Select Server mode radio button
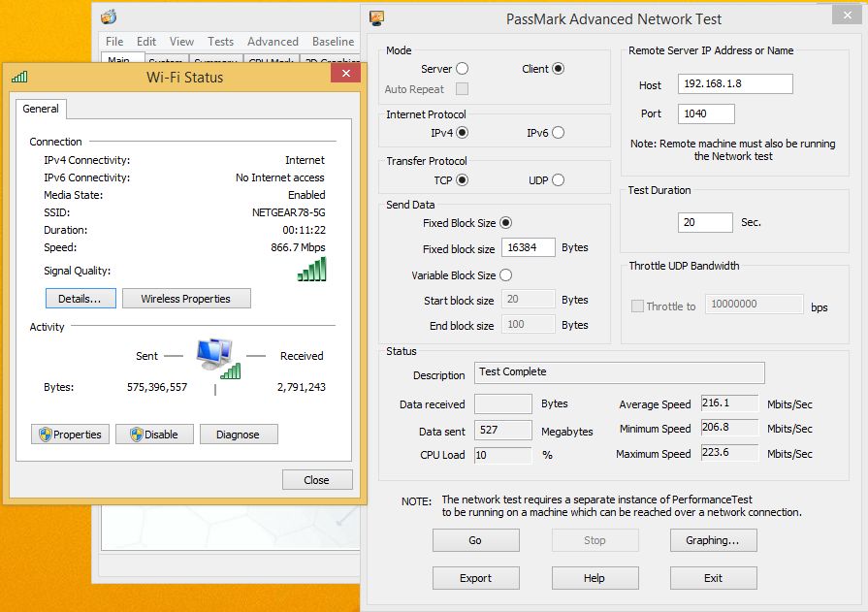 coord(463,68)
